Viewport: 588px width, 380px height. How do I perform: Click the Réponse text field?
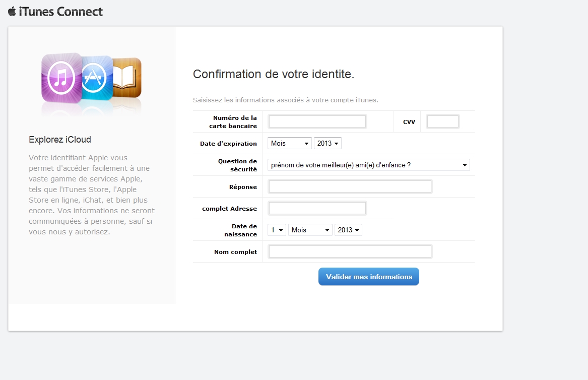pos(350,186)
